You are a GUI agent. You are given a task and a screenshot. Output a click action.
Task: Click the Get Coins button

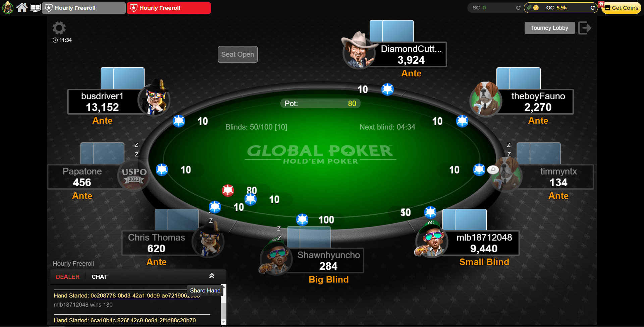(x=622, y=8)
